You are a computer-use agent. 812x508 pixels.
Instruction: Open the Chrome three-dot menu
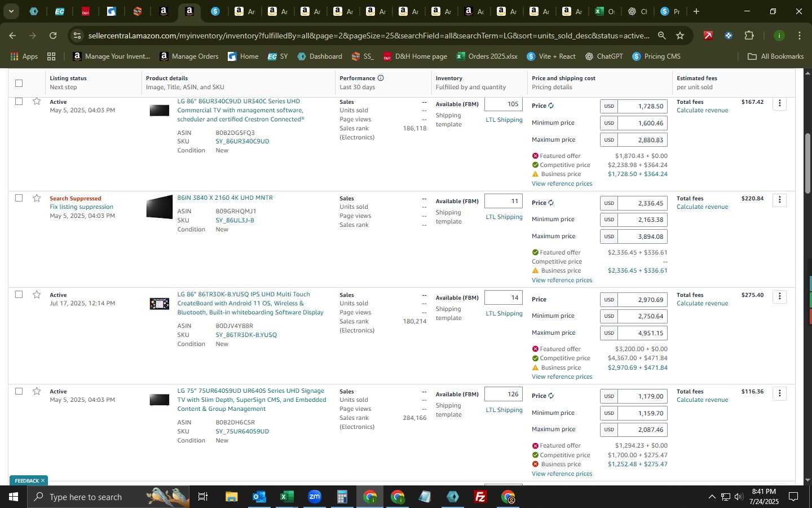click(799, 36)
